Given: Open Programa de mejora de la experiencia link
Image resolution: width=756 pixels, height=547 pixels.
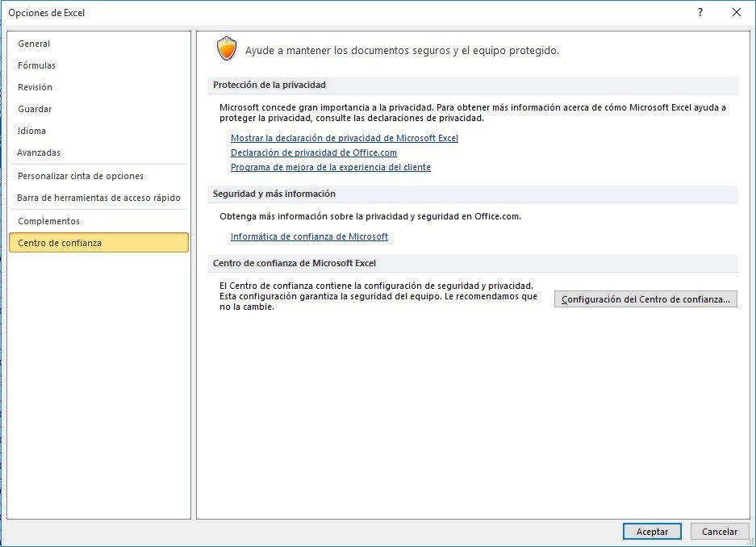Looking at the screenshot, I should coord(330,167).
